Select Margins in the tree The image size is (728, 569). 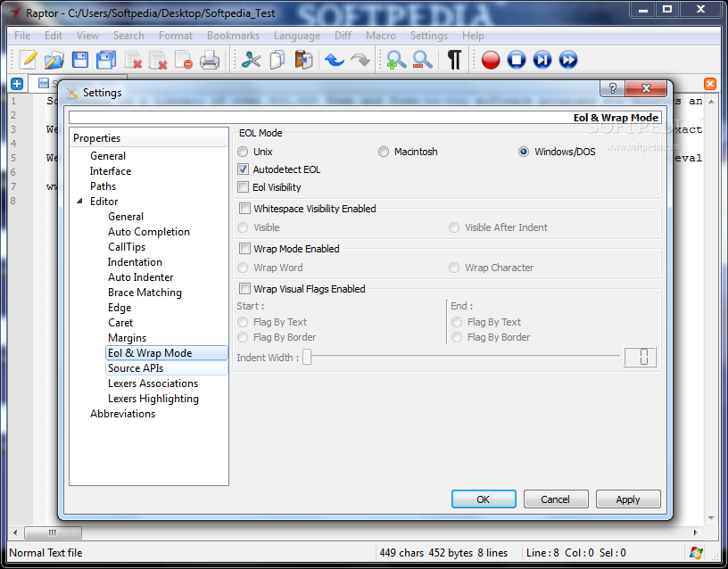pos(127,338)
